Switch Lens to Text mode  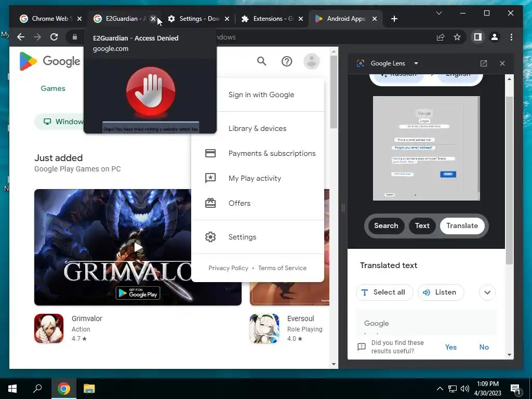[422, 225]
